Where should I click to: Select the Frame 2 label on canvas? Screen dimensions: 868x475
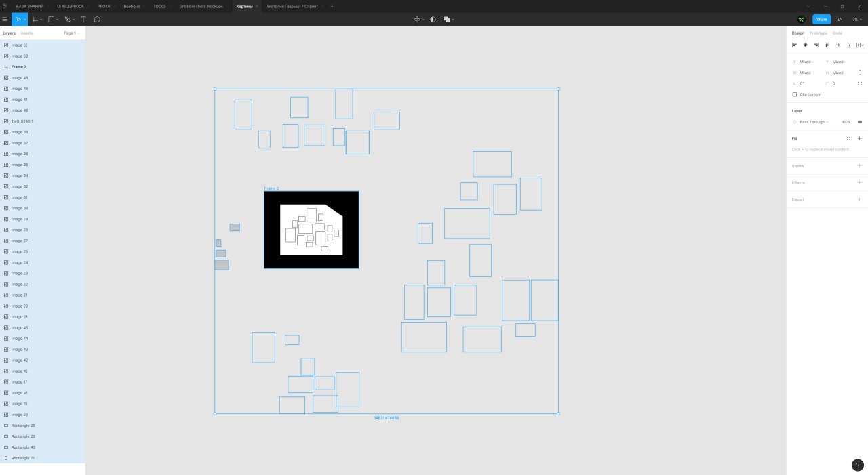(x=271, y=188)
